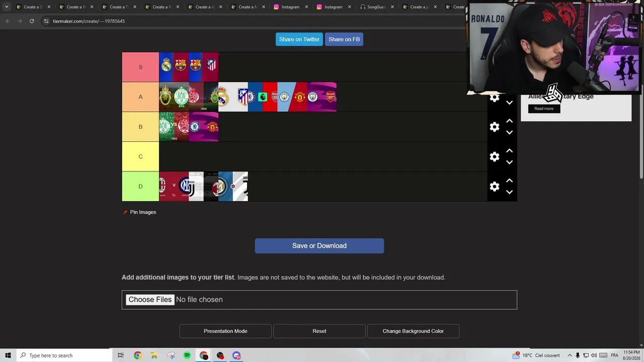Viewport: 644px width, 362px height.
Task: Close the 'Create a d' tab
Action: tap(220, 7)
